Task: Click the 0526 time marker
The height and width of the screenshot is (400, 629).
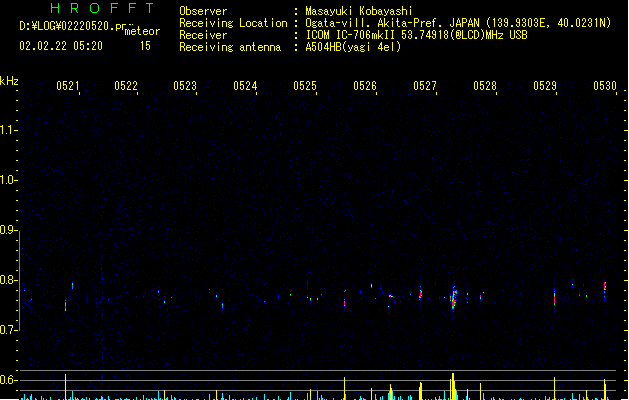Action: tap(365, 85)
